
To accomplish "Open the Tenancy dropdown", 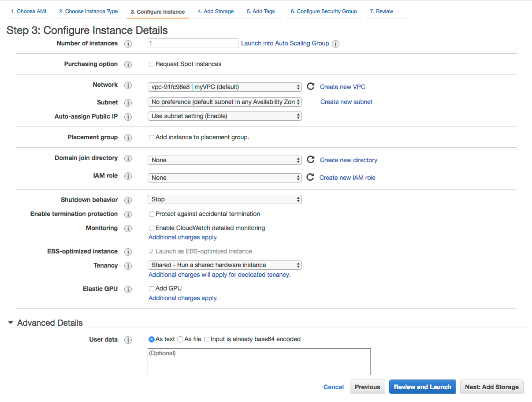I will coord(225,265).
